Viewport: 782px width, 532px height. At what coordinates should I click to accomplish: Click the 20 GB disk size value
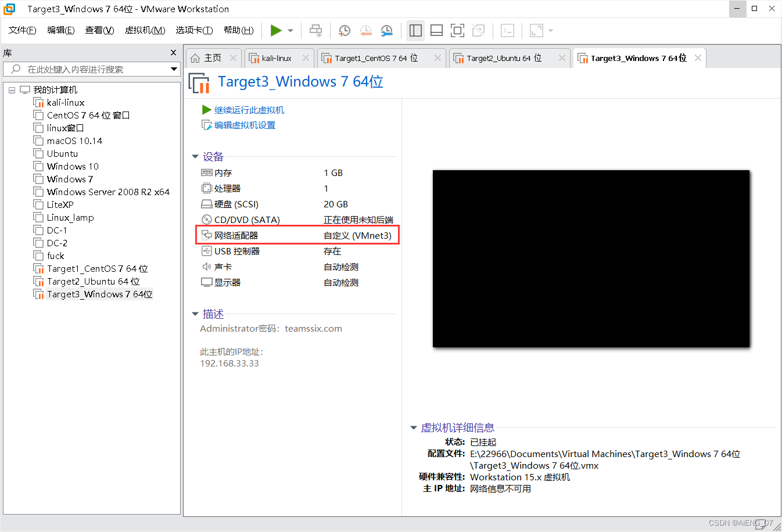tap(336, 204)
